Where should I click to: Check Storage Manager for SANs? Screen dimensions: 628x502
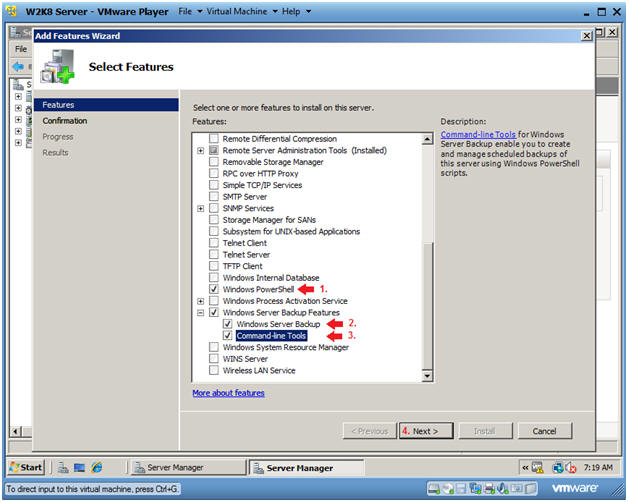pyautogui.click(x=214, y=220)
